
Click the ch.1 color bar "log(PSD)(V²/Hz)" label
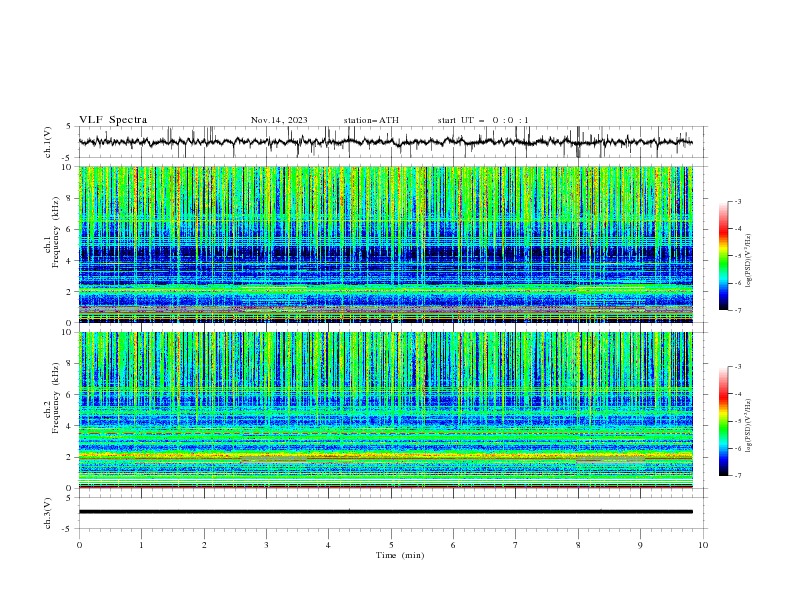(x=749, y=261)
